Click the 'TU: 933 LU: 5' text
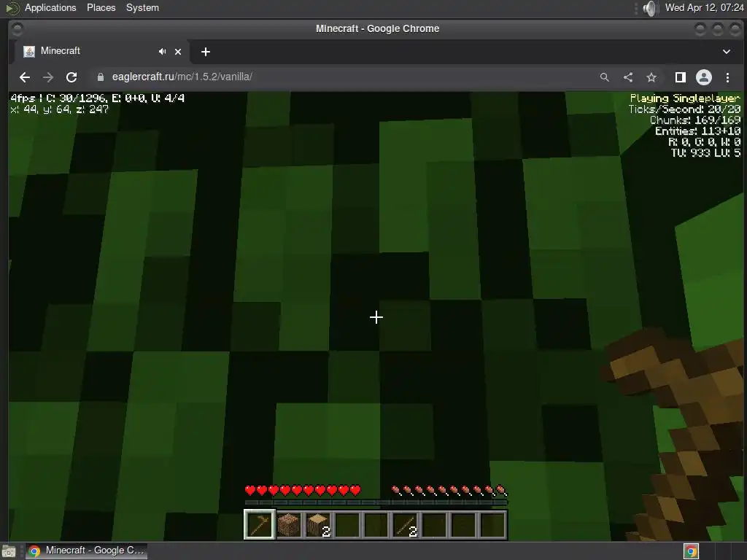747x560 pixels. [x=705, y=153]
